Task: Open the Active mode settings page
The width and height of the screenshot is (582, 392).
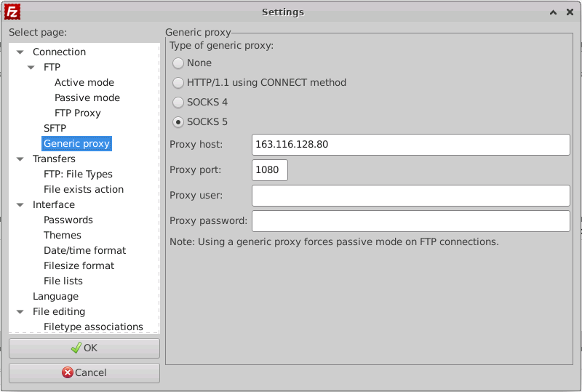Action: pos(84,83)
